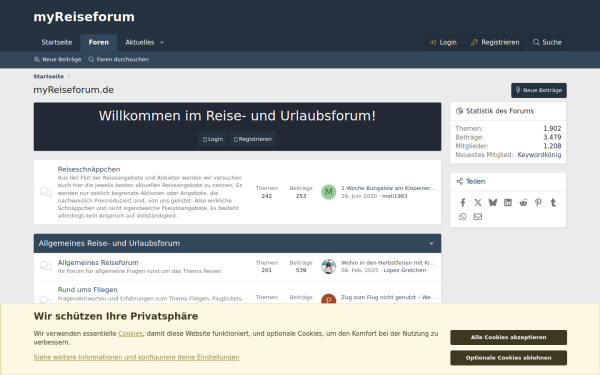Select the Foren tab
This screenshot has height=375, width=600.
[x=99, y=42]
